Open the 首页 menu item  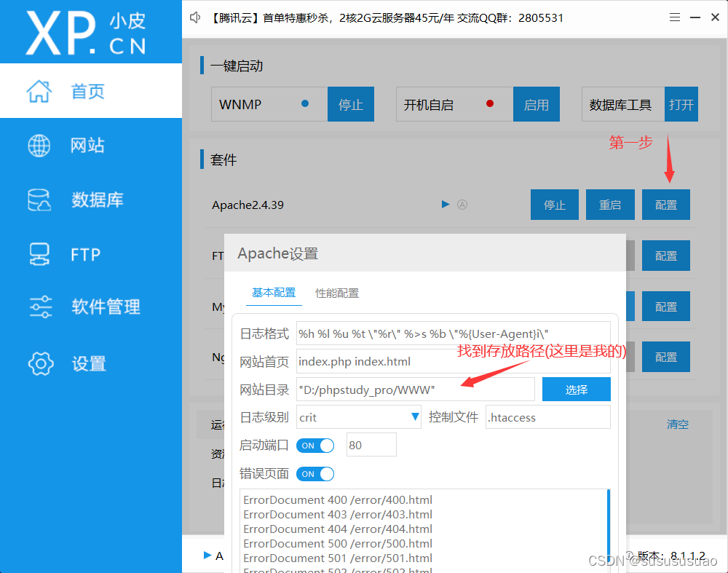pos(91,91)
